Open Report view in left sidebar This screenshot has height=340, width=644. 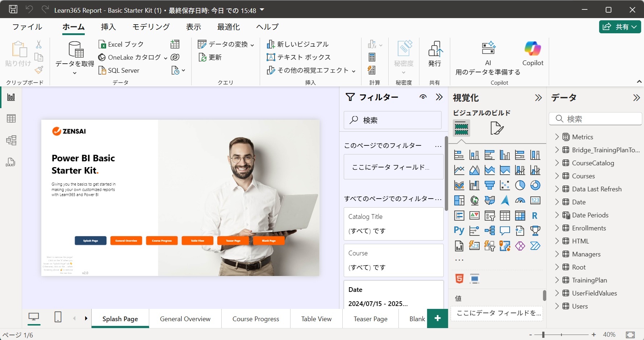(11, 97)
